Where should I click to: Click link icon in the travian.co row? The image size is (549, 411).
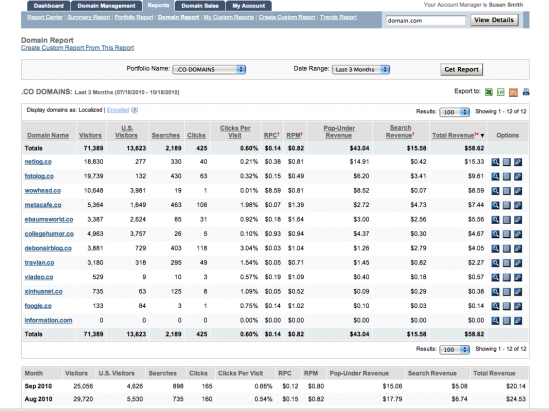pos(518,263)
